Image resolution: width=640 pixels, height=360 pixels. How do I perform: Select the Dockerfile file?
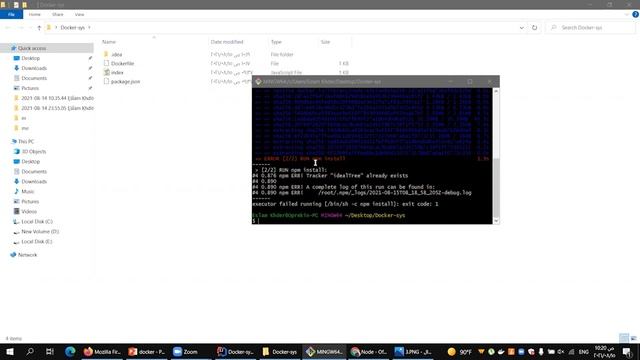pos(122,64)
